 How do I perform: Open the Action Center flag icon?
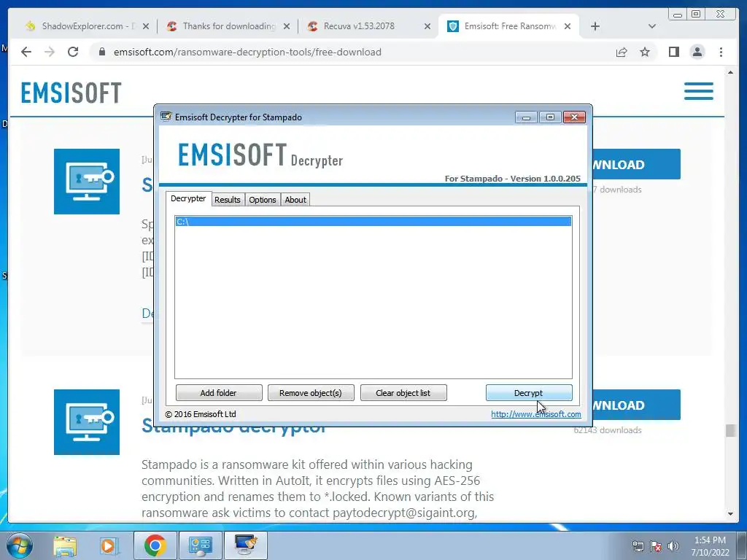656,546
